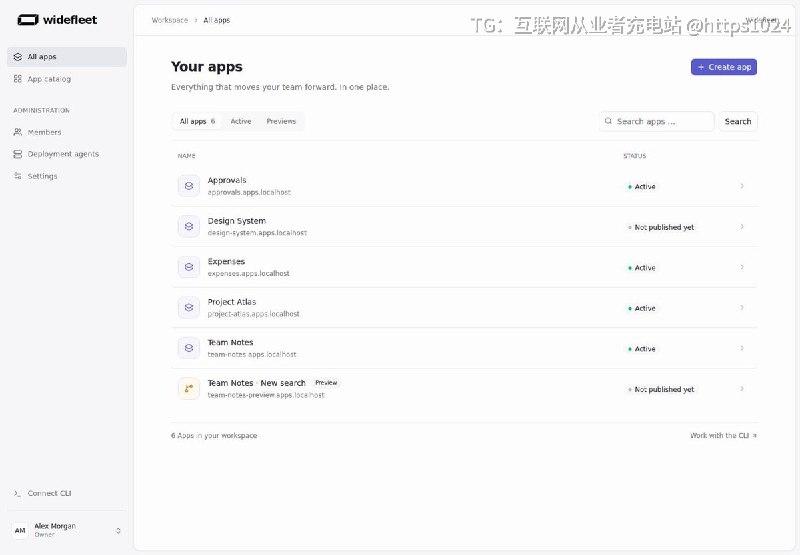The height and width of the screenshot is (555, 800).
Task: Expand the Project Atlas row chevron
Action: click(742, 307)
